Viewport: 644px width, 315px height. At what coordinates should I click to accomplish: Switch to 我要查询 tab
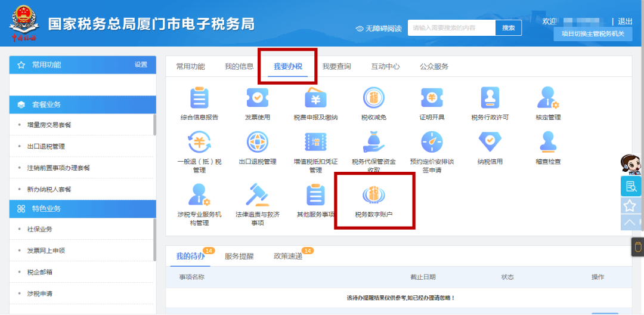click(x=336, y=67)
